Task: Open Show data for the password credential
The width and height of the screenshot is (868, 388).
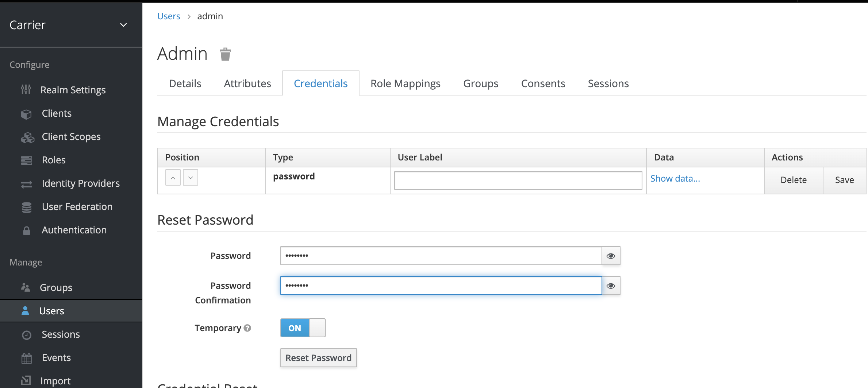Action: [675, 178]
